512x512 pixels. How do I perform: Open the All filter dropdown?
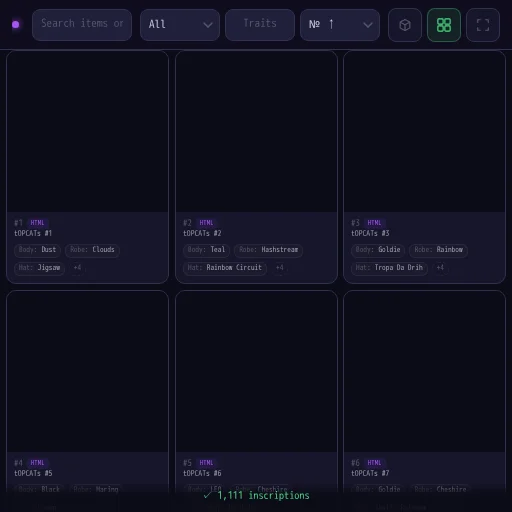180,25
